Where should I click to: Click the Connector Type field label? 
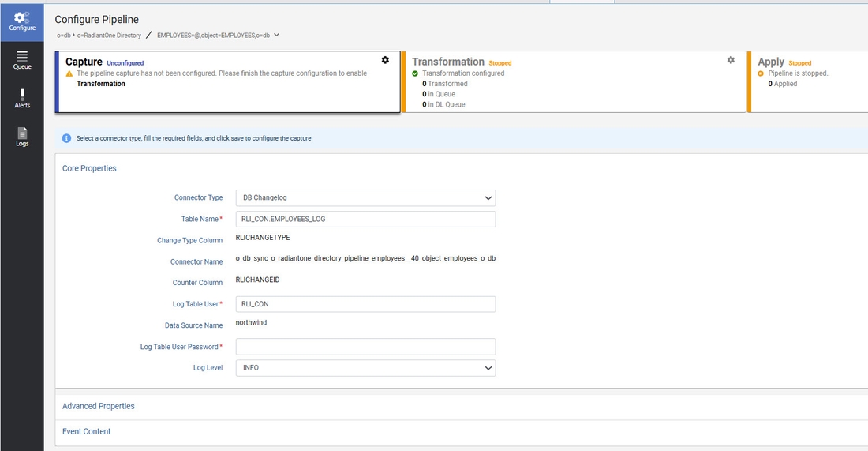click(198, 197)
